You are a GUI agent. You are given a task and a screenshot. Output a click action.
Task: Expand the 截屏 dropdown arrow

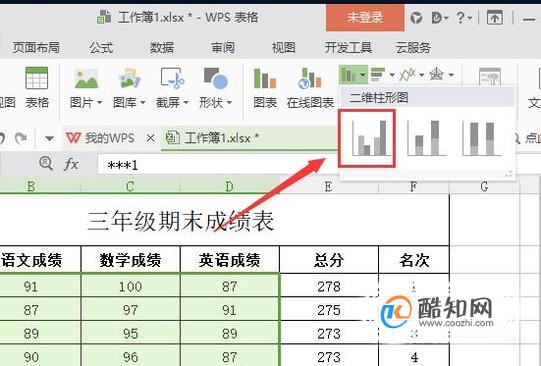point(186,102)
